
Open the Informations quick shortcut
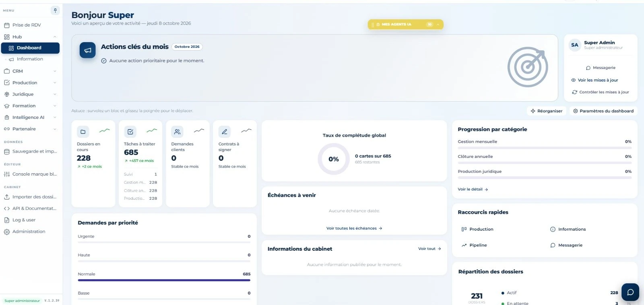pyautogui.click(x=568, y=229)
